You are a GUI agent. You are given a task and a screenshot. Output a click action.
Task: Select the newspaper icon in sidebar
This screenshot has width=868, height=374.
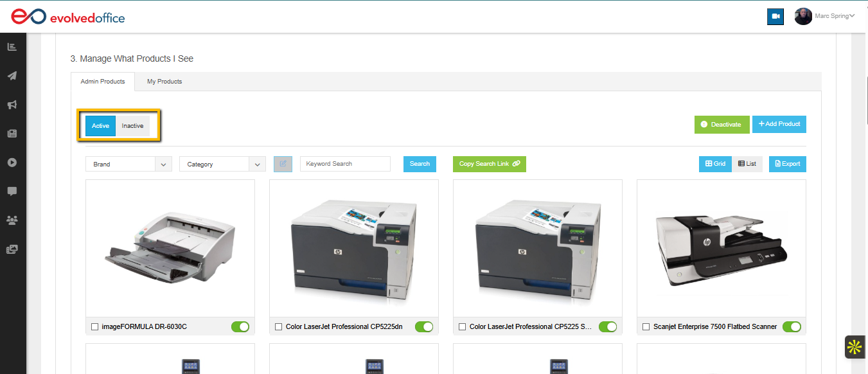point(12,134)
